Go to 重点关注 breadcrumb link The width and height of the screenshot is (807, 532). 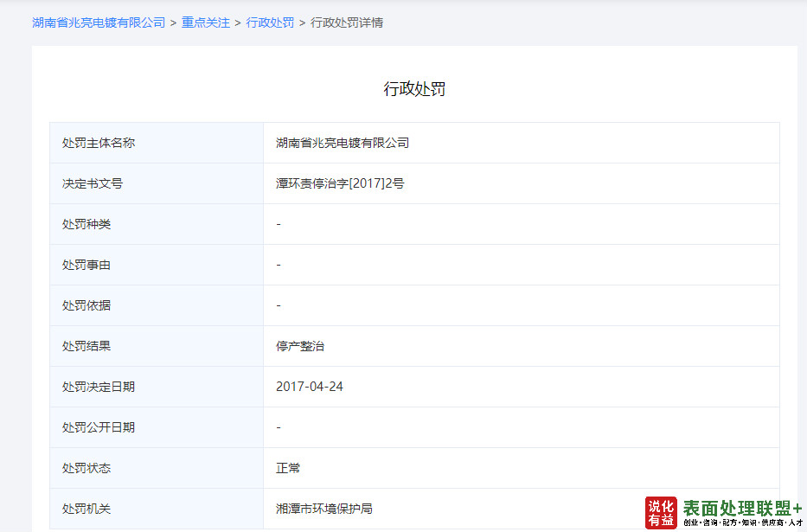point(205,22)
